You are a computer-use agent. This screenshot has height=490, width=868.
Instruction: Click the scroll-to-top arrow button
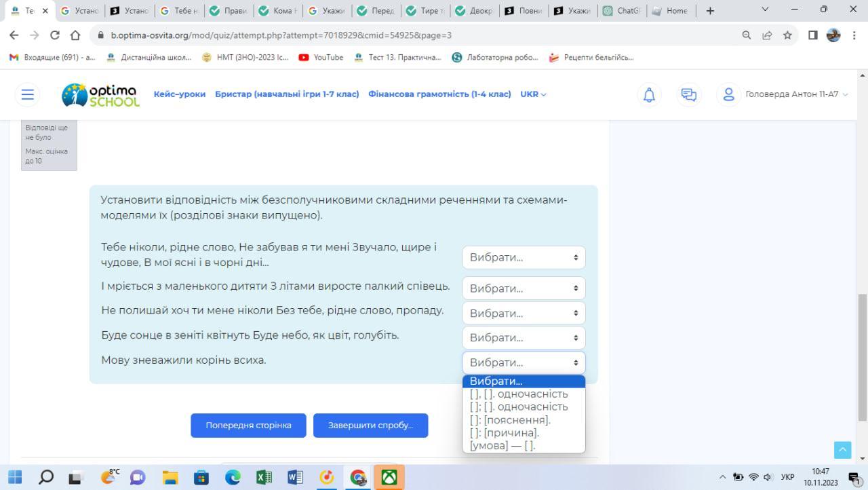pos(842,449)
